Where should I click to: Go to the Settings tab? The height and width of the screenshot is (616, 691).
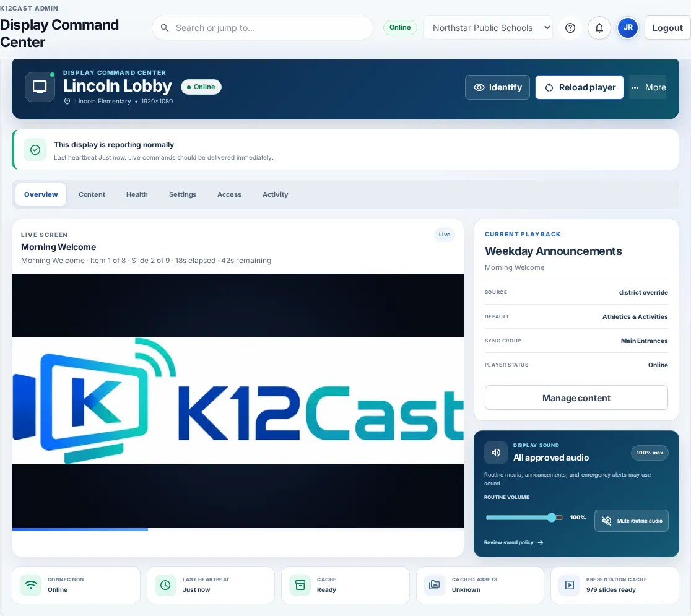point(183,194)
